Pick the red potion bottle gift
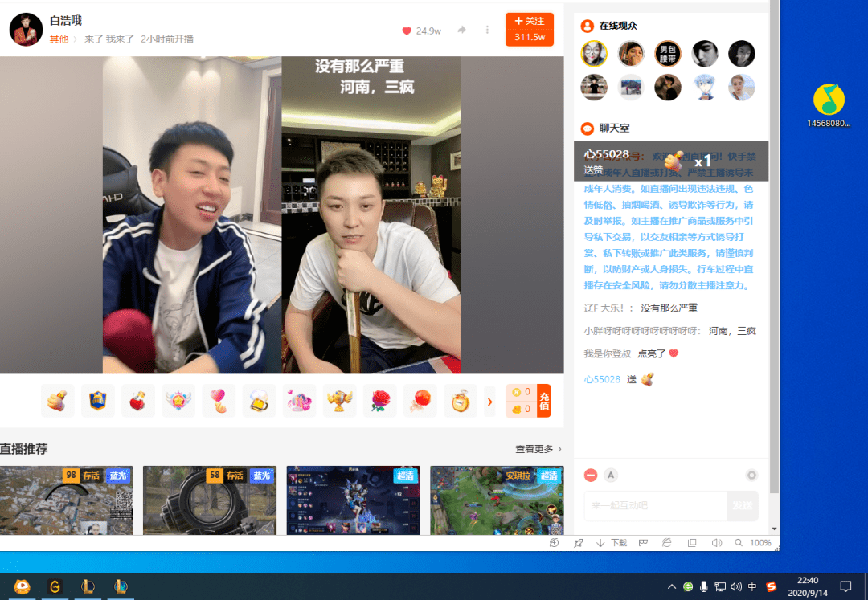868x600 pixels. (138, 400)
